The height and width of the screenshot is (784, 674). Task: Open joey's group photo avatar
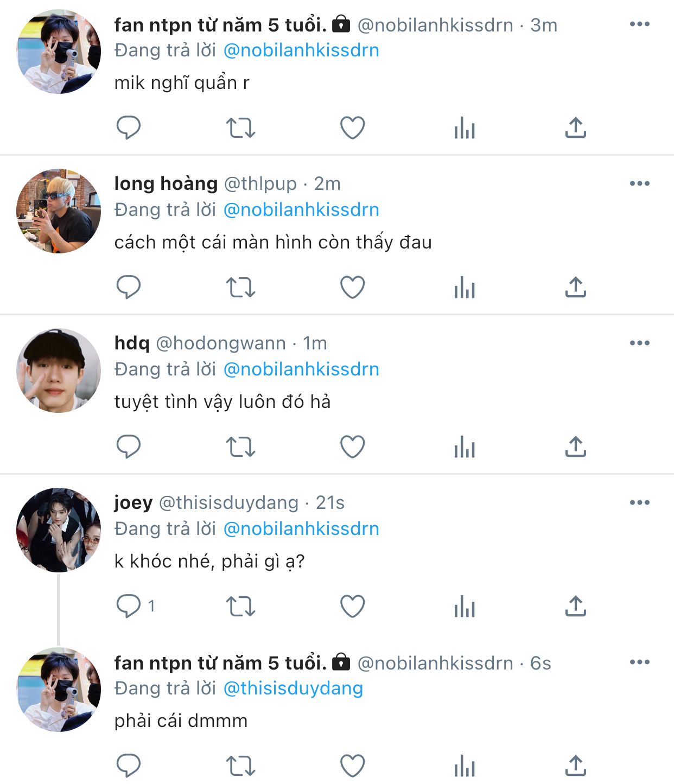pos(59,530)
